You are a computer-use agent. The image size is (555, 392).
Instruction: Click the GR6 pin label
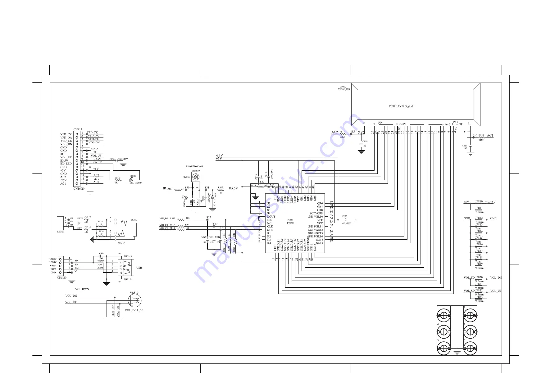tap(320, 203)
